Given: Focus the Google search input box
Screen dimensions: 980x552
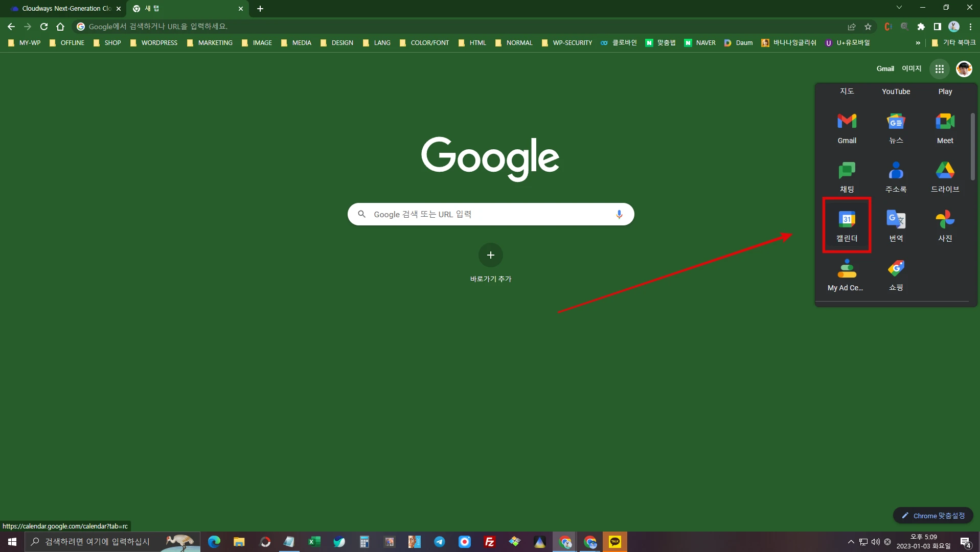Looking at the screenshot, I should tap(491, 214).
